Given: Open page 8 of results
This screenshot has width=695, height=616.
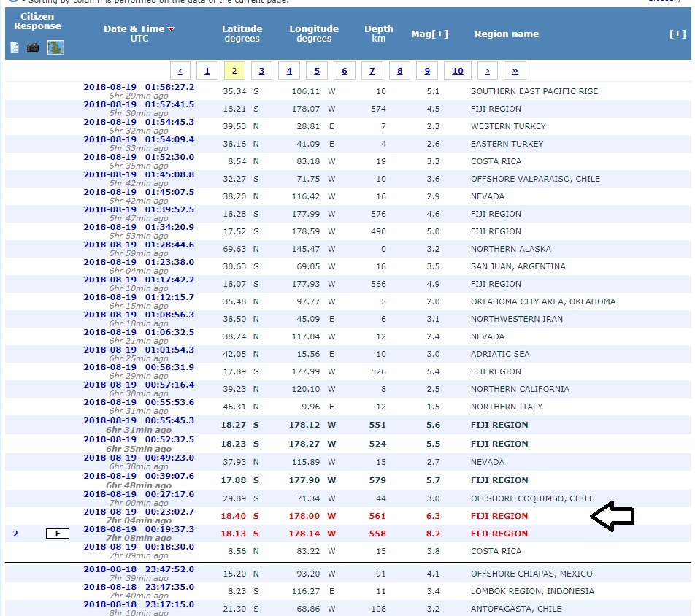Looking at the screenshot, I should click(400, 71).
